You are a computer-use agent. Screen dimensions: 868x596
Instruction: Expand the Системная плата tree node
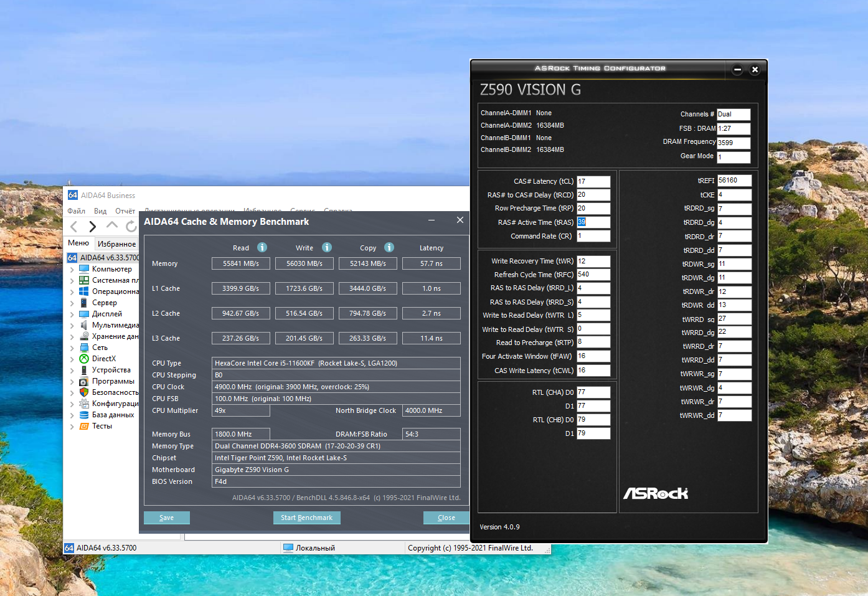[x=72, y=281]
